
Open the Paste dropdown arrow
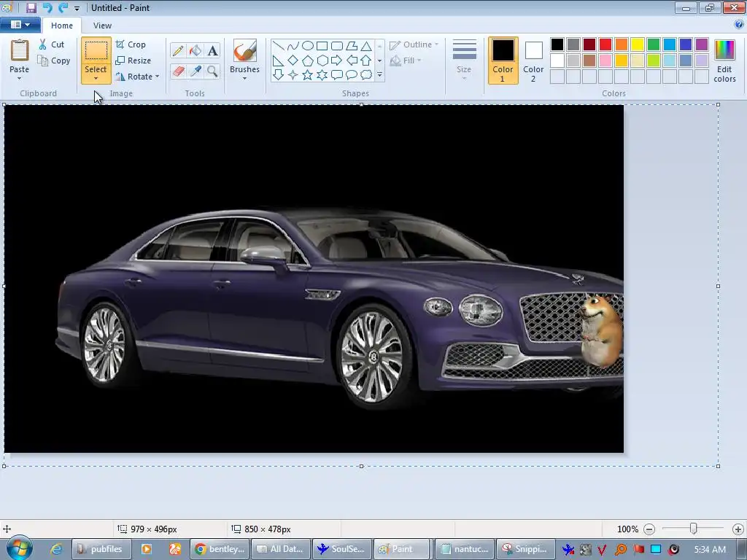click(20, 78)
